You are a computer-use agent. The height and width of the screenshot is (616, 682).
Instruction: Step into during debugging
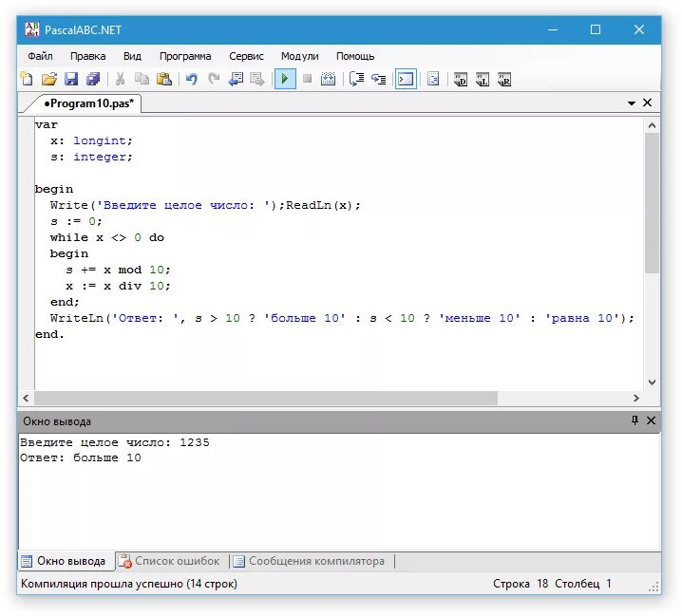point(378,79)
